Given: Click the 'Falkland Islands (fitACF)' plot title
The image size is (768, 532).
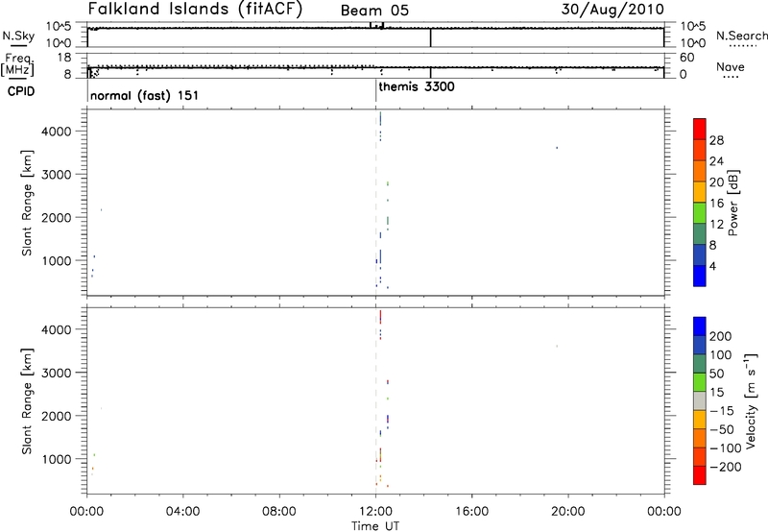Looking at the screenshot, I should pos(195,9).
